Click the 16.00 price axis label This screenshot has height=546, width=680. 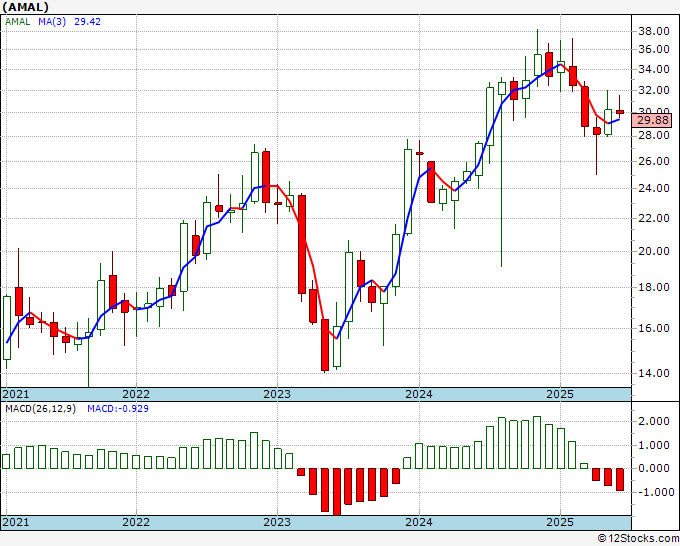coord(654,328)
